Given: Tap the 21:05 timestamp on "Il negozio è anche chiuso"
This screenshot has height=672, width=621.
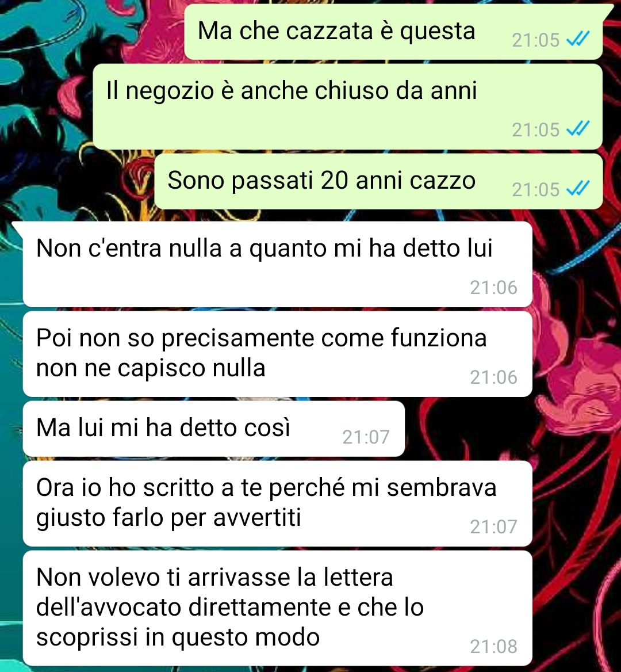Looking at the screenshot, I should 536,129.
